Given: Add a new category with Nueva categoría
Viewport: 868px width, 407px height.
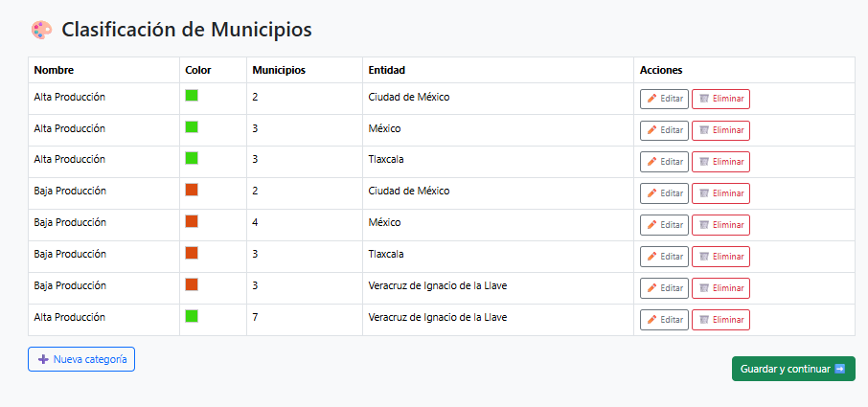Looking at the screenshot, I should 81,359.
